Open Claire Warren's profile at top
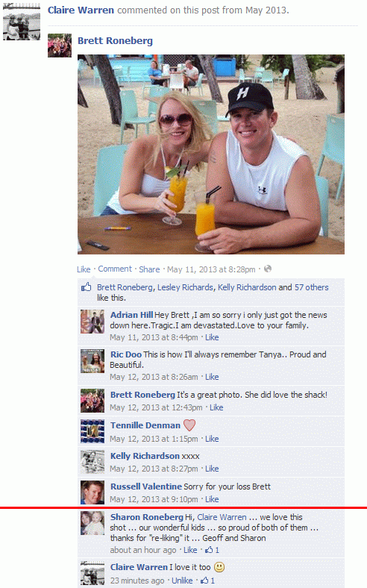Viewport: 367px width, 588px height. [81, 10]
